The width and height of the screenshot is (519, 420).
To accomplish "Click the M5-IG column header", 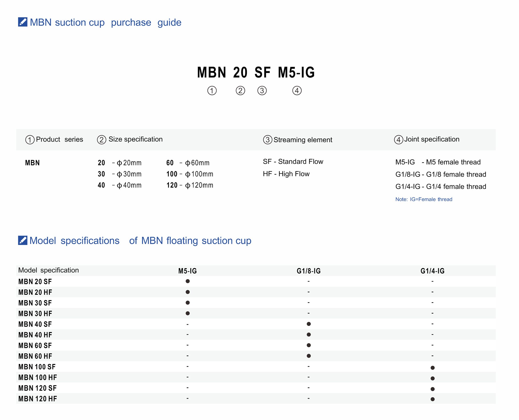I will 188,271.
